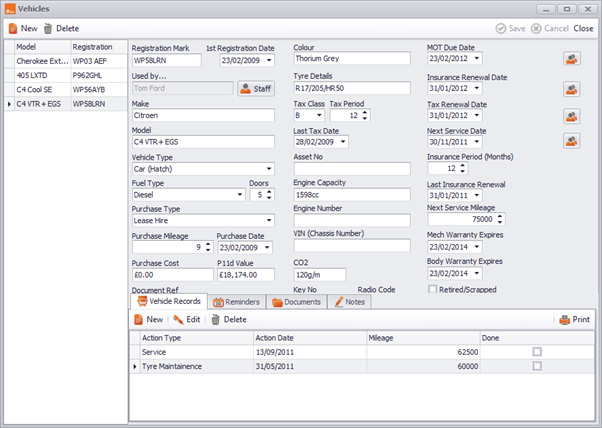Click the New vehicle icon in top toolbar

coord(13,28)
